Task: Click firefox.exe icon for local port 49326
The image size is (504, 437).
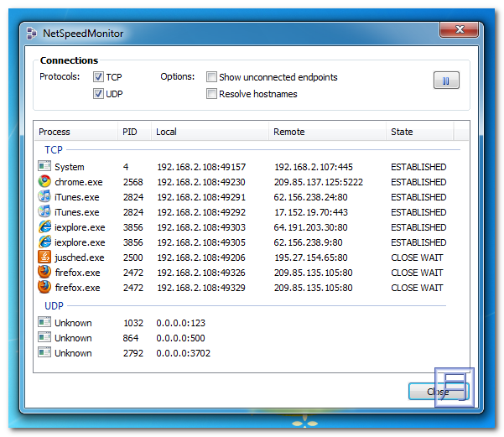Action: pyautogui.click(x=45, y=273)
